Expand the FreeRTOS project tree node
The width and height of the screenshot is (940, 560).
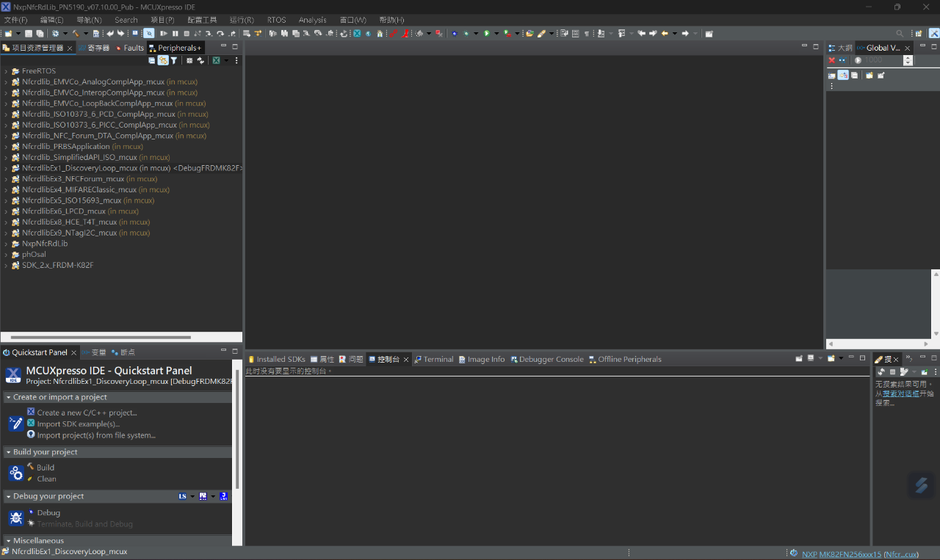(x=6, y=71)
